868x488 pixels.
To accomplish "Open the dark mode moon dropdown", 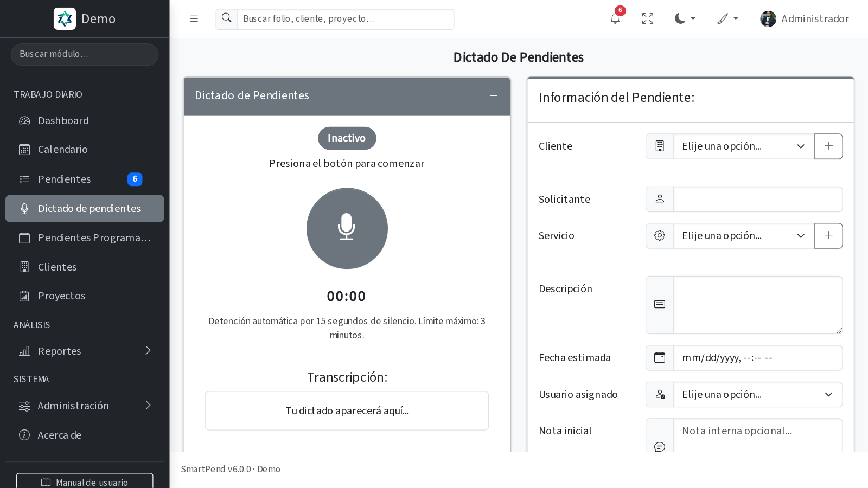I will (x=685, y=18).
